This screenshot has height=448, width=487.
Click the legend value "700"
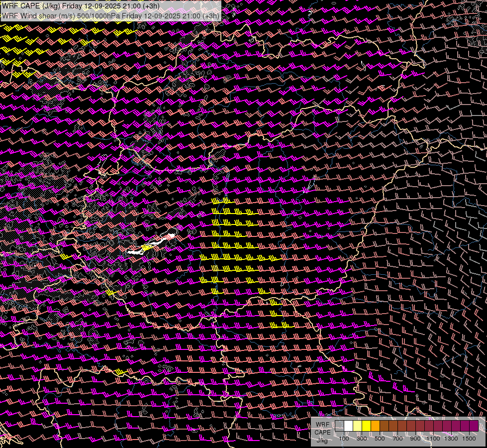[397, 439]
